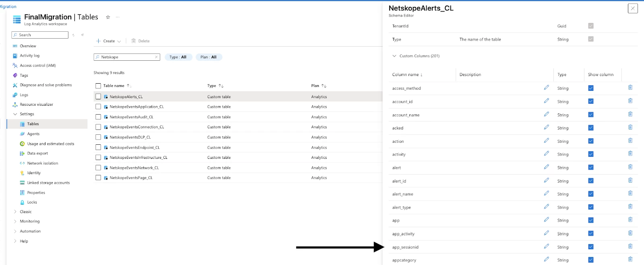Image resolution: width=644 pixels, height=265 pixels.
Task: Click the trash icon for action column
Action: point(630,140)
